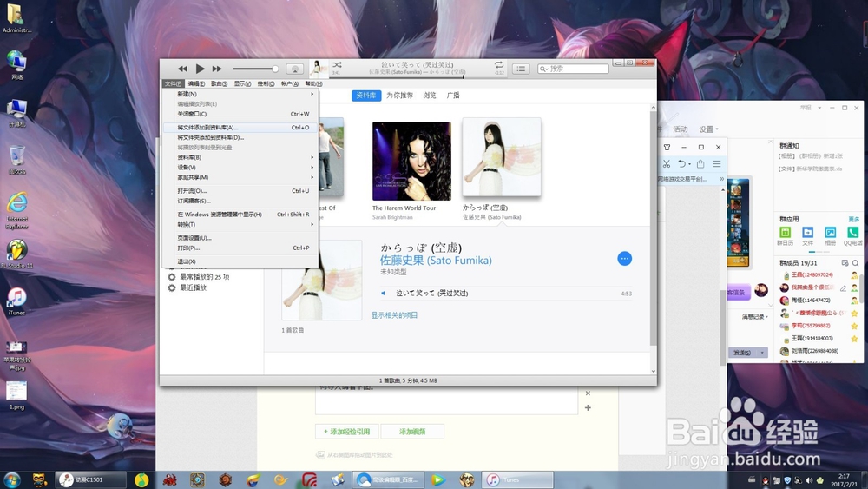Viewport: 868px width, 489px height.
Task: Open the 最近播放 playlist
Action: click(193, 288)
